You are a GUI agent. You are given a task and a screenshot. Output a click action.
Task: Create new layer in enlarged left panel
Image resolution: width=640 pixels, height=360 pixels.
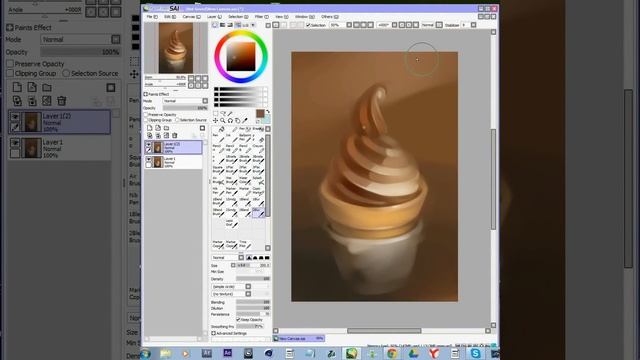17,87
